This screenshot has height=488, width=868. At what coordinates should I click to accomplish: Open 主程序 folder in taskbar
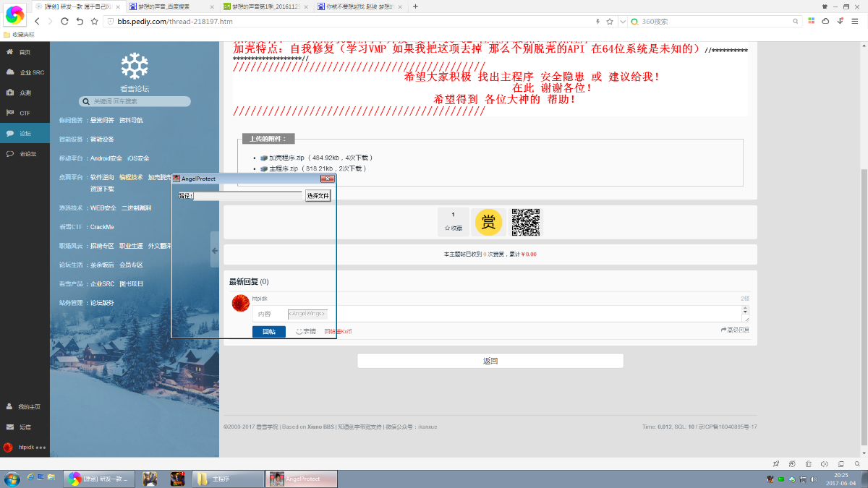click(x=229, y=479)
